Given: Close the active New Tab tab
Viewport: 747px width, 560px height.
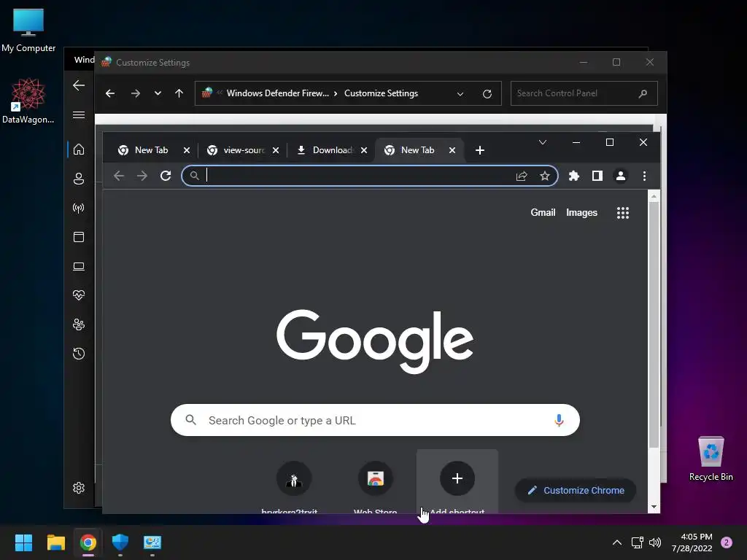Looking at the screenshot, I should point(452,150).
